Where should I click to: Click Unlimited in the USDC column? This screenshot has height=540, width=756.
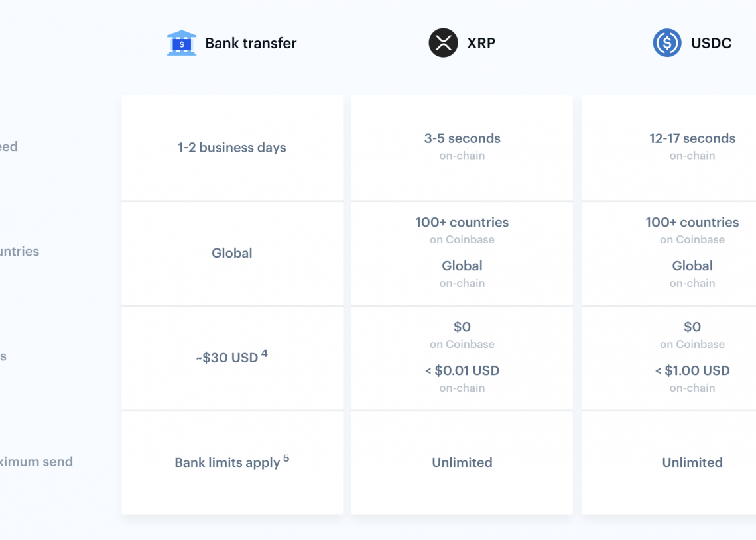point(692,462)
